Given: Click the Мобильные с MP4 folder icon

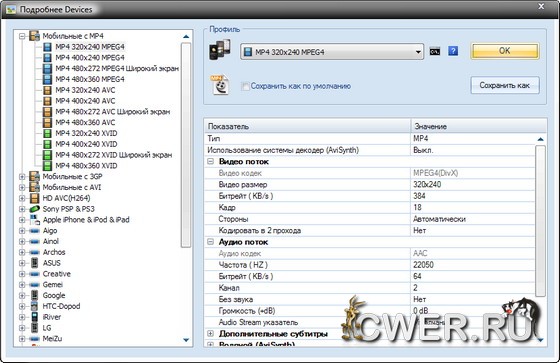Looking at the screenshot, I should [34, 36].
